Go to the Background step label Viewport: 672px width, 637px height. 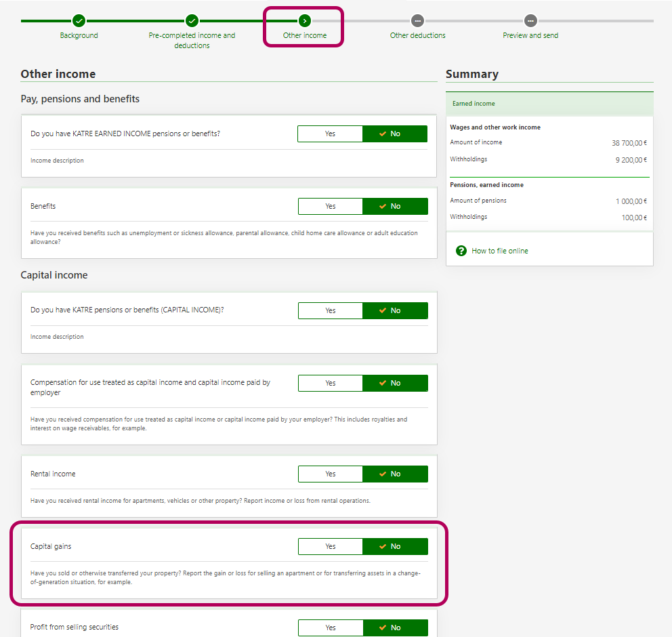tap(79, 35)
